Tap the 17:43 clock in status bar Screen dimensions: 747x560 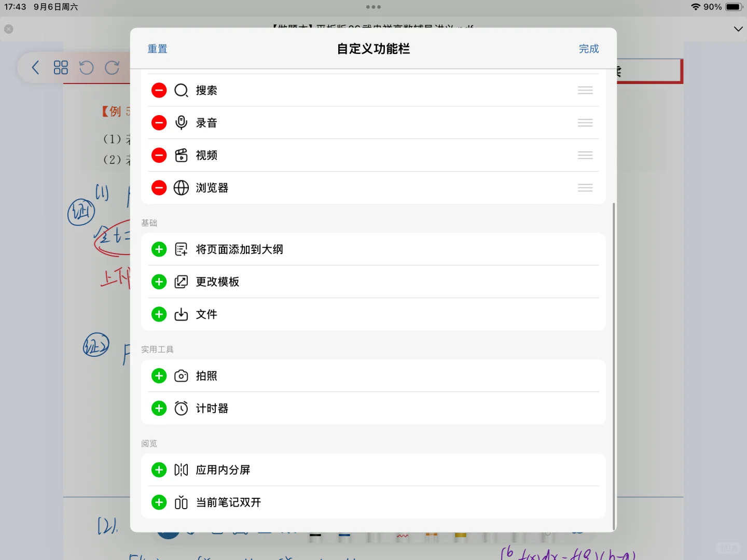(x=15, y=7)
